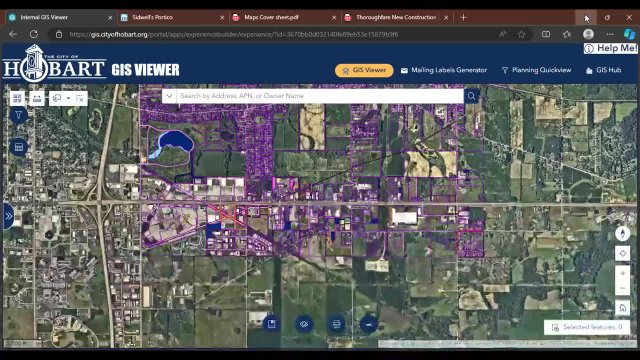Add this page to favorites
Viewport: 640px width, 360px height.
coord(521,34)
